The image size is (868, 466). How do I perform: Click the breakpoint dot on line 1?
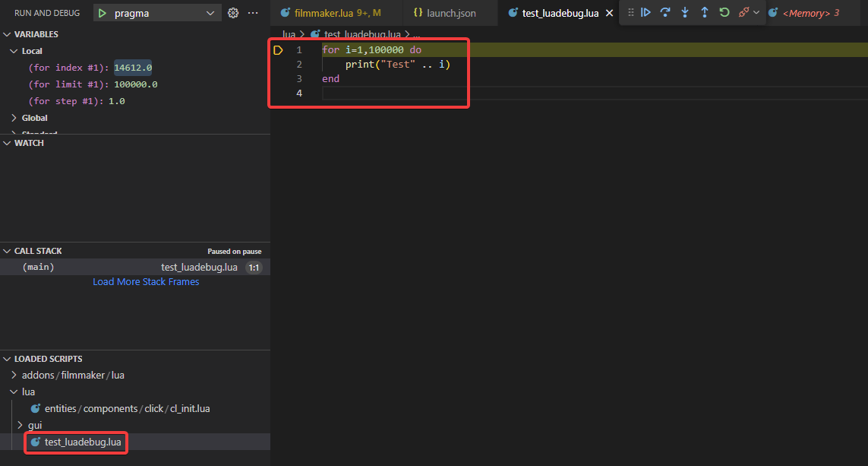pos(278,49)
